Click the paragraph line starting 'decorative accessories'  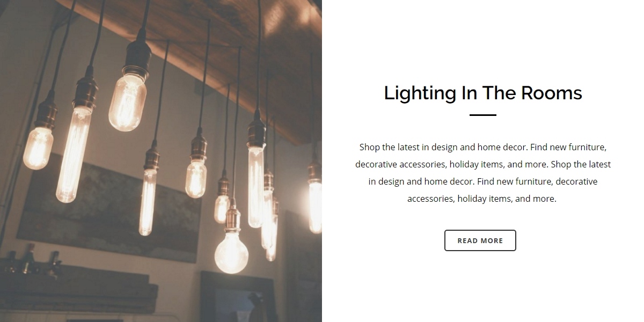(x=482, y=164)
